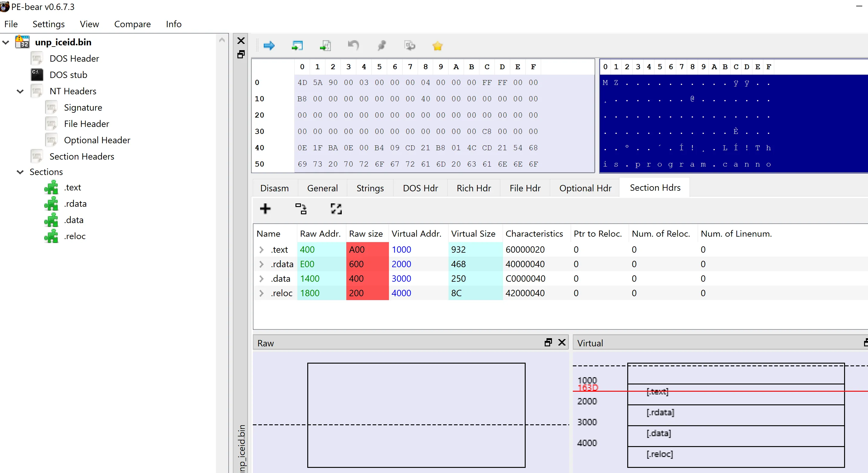Click the .reloc virtual size 8C
Image resolution: width=868 pixels, height=473 pixels.
pyautogui.click(x=475, y=293)
